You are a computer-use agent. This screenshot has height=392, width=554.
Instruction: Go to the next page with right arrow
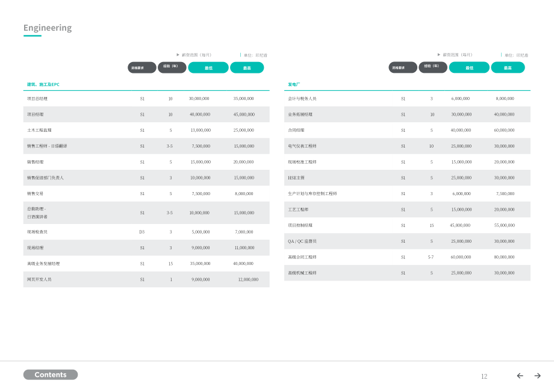(x=537, y=376)
